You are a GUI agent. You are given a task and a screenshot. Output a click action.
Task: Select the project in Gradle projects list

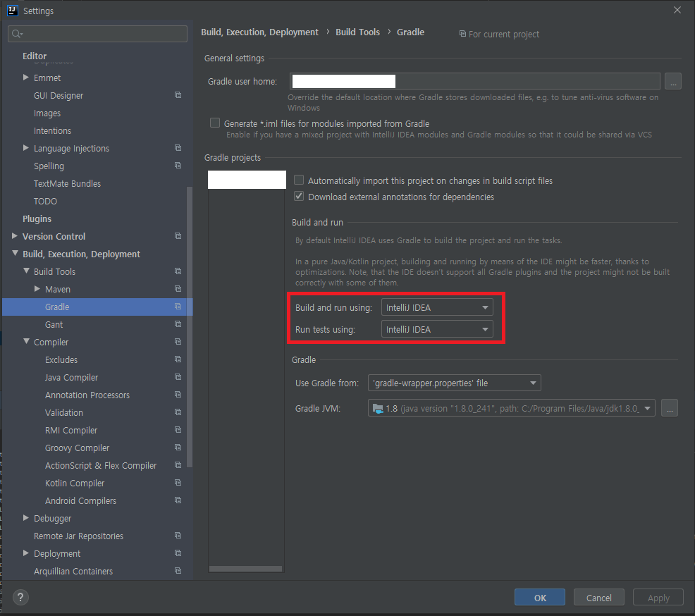[247, 180]
